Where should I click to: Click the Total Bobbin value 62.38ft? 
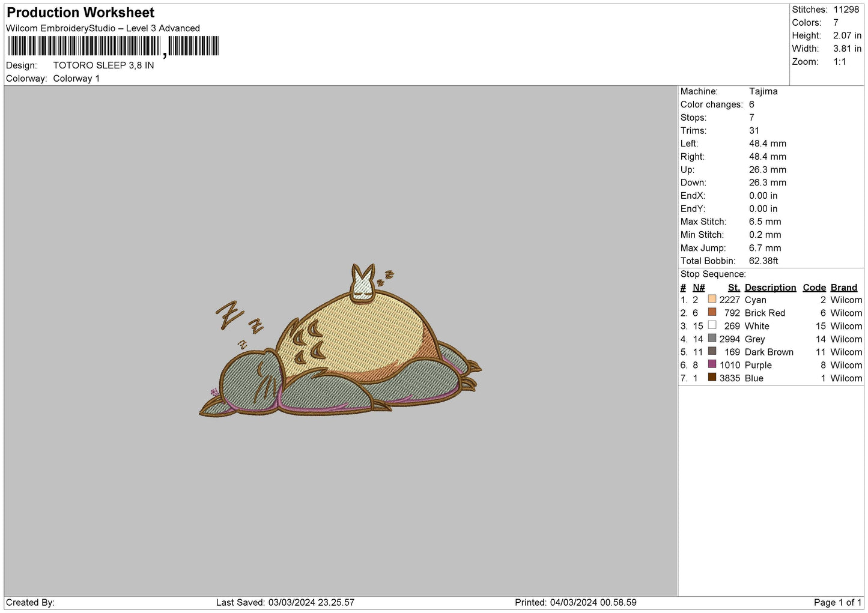coord(763,261)
